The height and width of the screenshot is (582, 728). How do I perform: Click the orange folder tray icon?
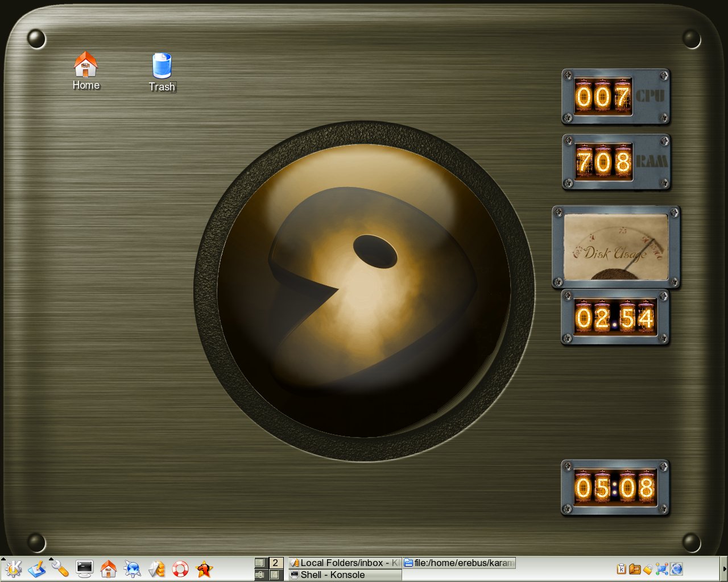[x=635, y=569]
